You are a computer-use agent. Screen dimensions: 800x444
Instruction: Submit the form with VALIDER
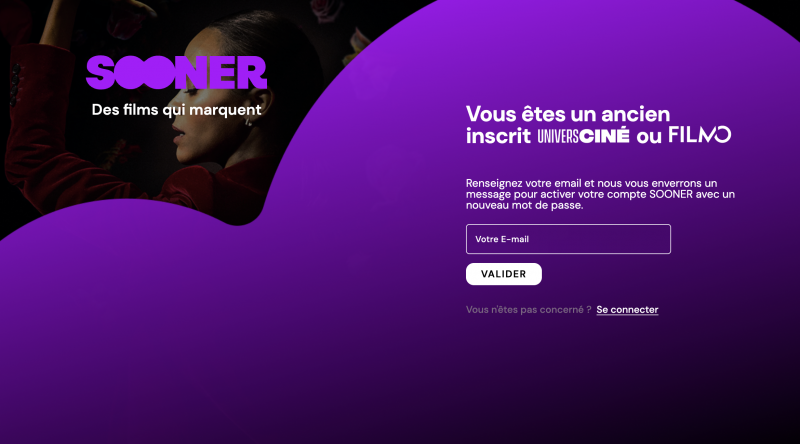504,274
